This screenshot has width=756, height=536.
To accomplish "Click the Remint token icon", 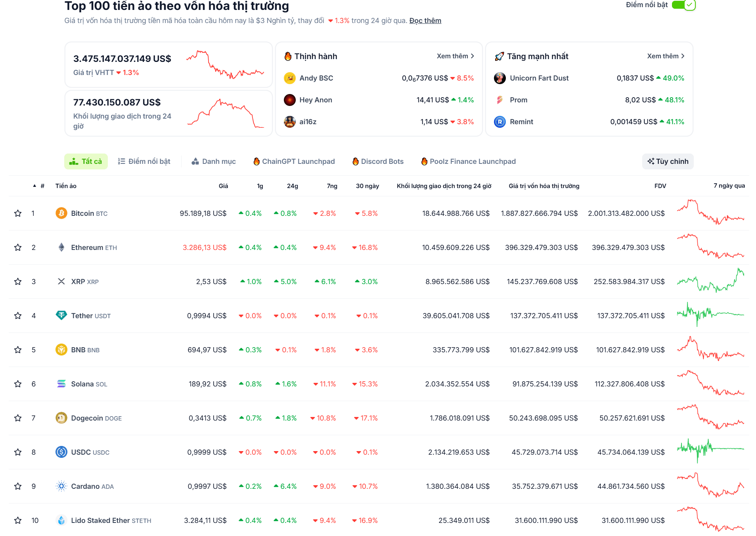I will pos(500,122).
